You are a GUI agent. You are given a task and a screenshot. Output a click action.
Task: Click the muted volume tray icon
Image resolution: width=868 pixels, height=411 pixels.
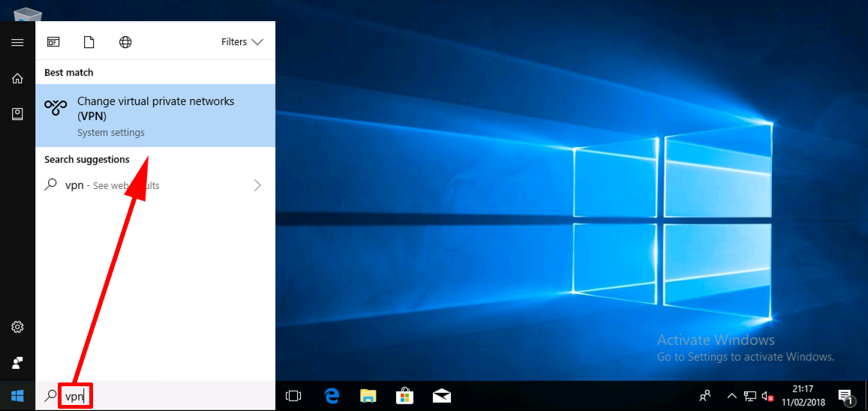[x=767, y=396]
